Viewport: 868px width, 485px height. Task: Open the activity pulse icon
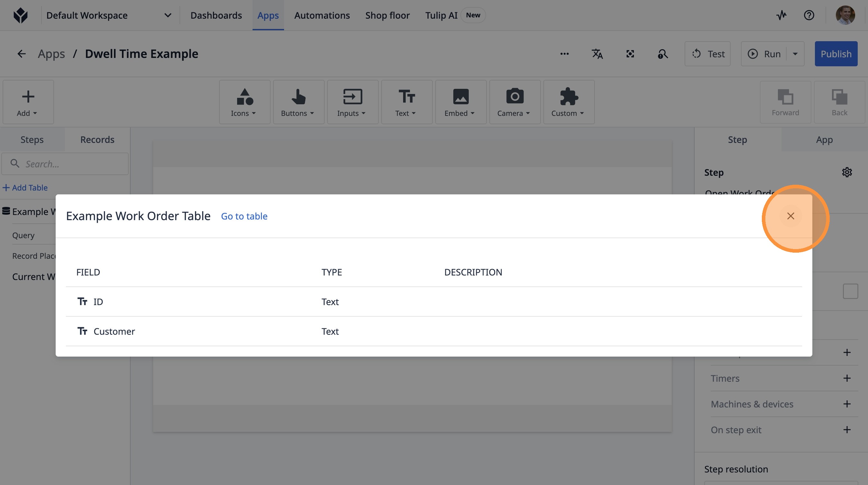[x=781, y=15]
